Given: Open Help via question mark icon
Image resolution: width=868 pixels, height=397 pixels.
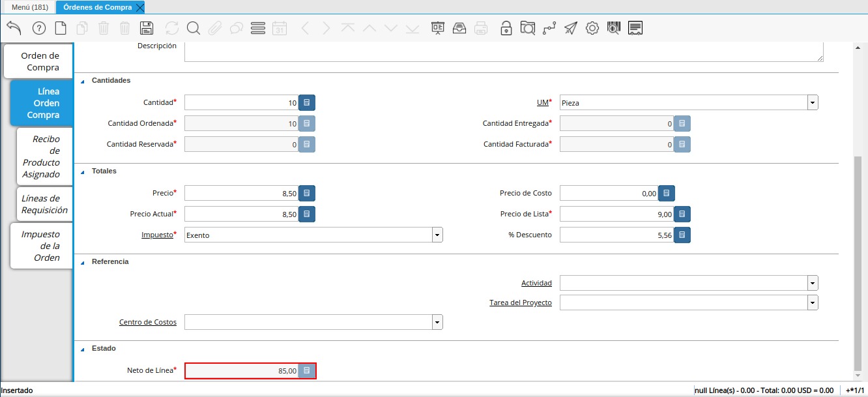Looking at the screenshot, I should (x=39, y=28).
